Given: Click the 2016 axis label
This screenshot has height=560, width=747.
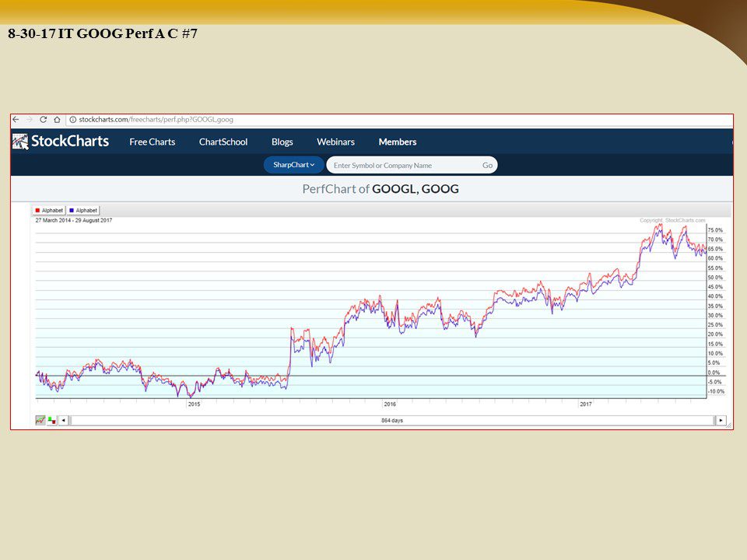Looking at the screenshot, I should pos(390,404).
